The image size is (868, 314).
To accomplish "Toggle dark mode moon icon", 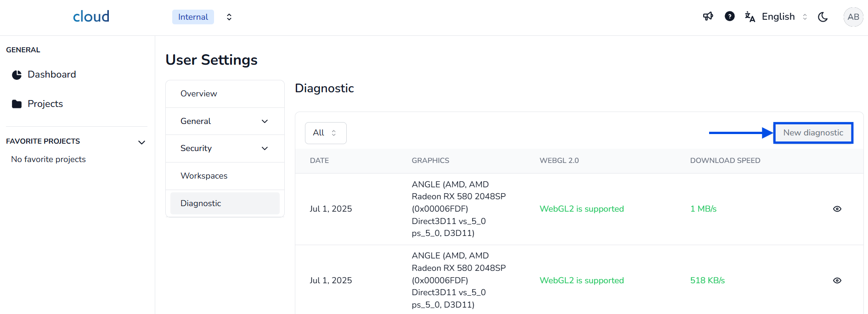I will [823, 17].
